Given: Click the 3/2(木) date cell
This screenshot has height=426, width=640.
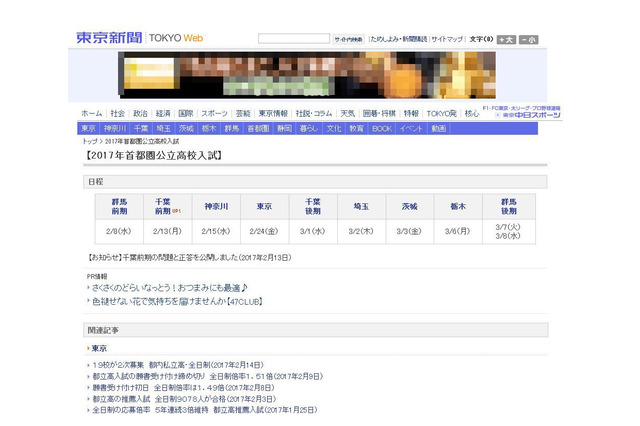Looking at the screenshot, I should click(x=361, y=231).
